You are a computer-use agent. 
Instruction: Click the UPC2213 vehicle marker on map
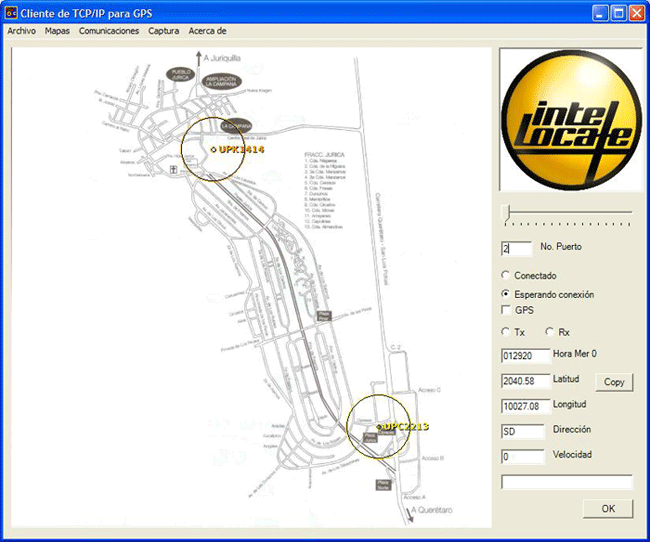(378, 427)
